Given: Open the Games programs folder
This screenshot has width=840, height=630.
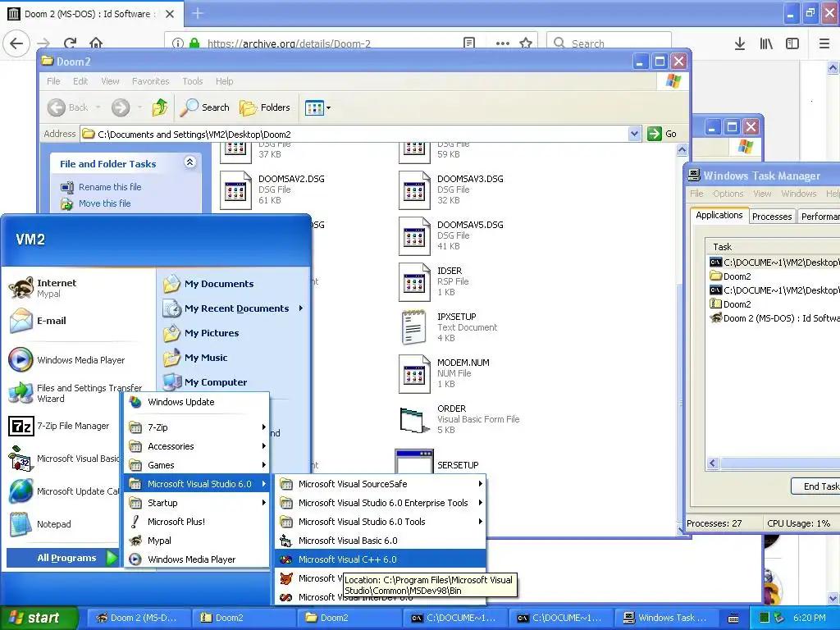Looking at the screenshot, I should pyautogui.click(x=197, y=465).
